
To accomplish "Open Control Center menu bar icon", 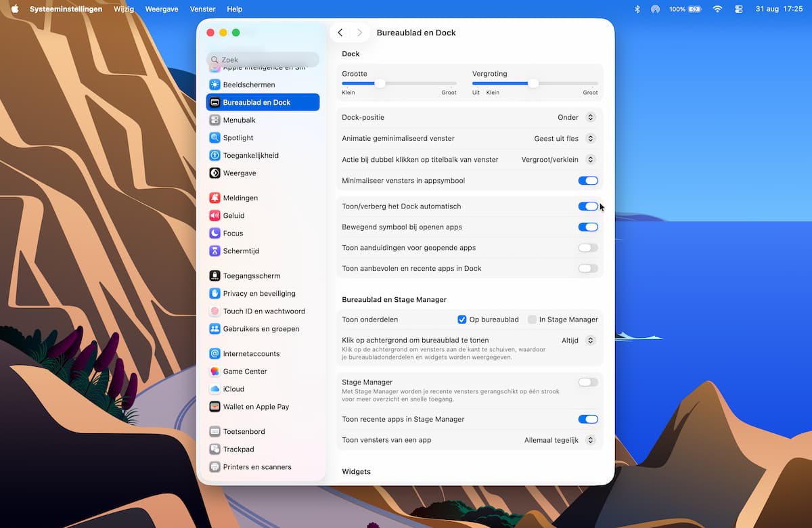I will 738,9.
